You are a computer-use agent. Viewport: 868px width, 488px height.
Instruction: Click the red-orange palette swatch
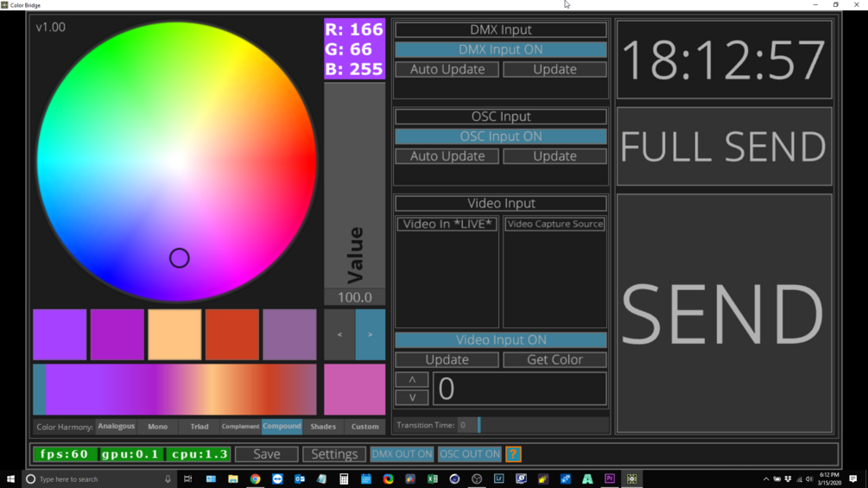pos(232,334)
